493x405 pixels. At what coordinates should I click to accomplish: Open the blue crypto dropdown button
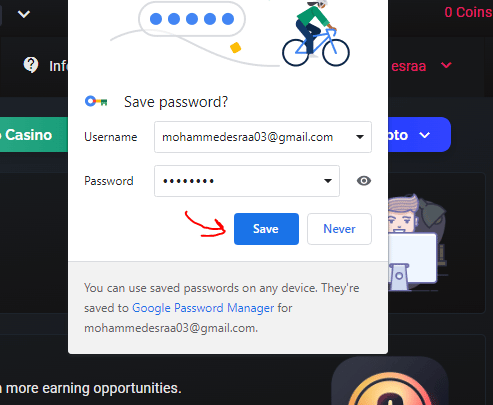tap(419, 135)
